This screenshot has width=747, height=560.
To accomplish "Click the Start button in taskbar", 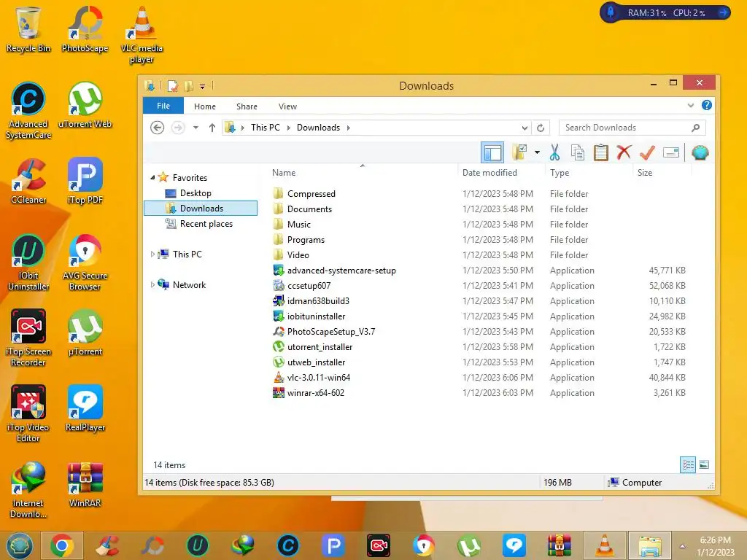I will (19, 545).
